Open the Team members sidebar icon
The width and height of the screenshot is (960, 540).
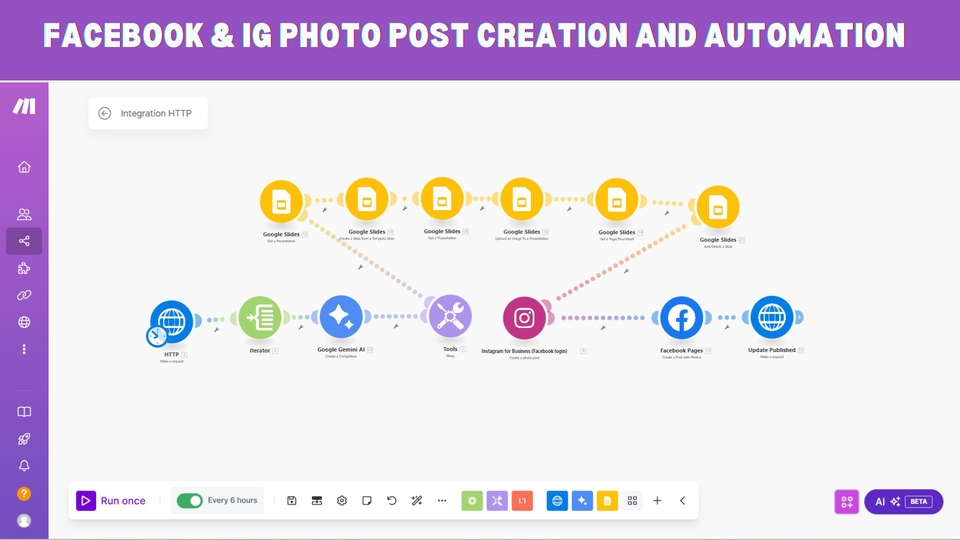(24, 214)
